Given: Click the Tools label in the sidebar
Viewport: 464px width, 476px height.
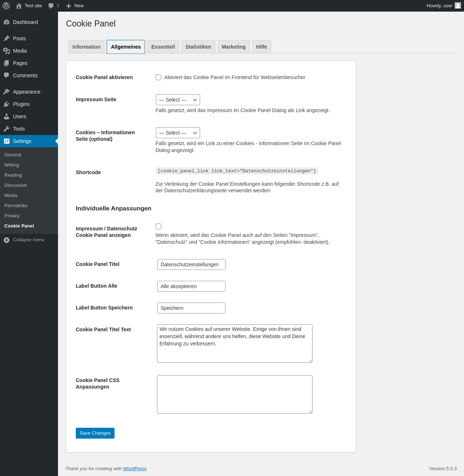Looking at the screenshot, I should [19, 129].
